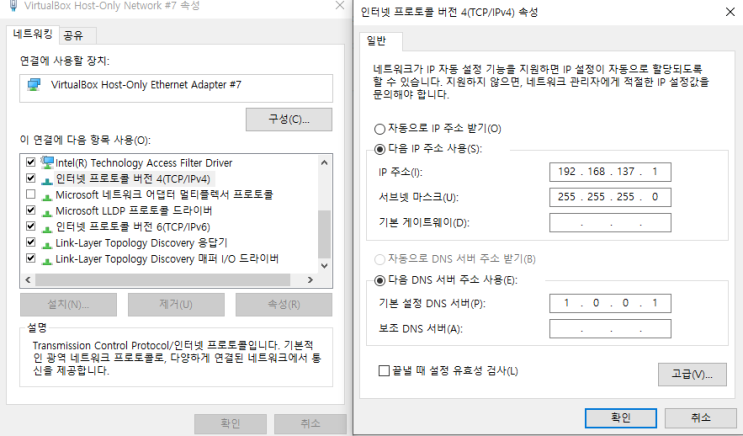This screenshot has width=743, height=436.
Task: Toggle the Microsoft LLDP 프로토콜 드라이버 checkbox
Action: click(31, 210)
